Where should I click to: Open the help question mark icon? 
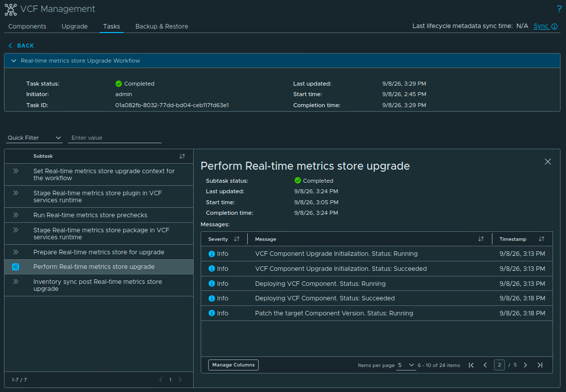(559, 9)
